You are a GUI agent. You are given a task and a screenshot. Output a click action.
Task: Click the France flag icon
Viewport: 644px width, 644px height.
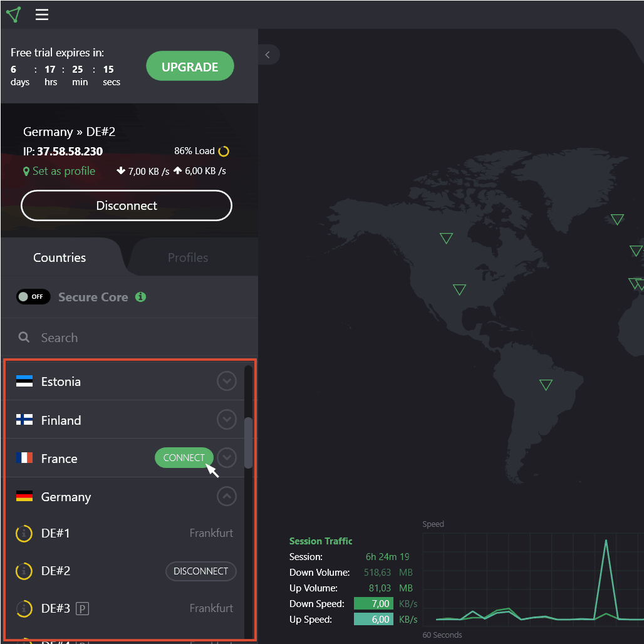[24, 457]
